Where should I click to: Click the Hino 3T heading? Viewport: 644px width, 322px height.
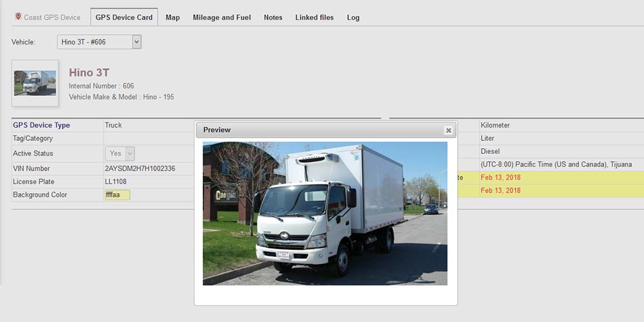[x=89, y=73]
